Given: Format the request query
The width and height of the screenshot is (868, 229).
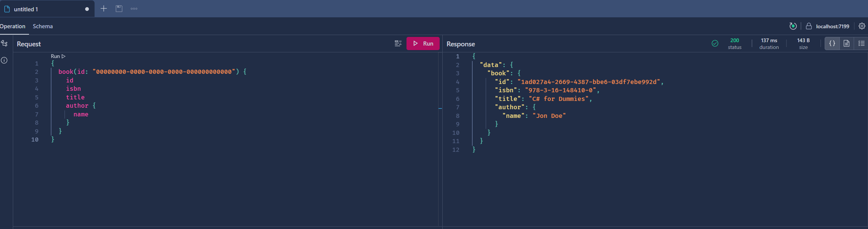Looking at the screenshot, I should click(x=398, y=43).
